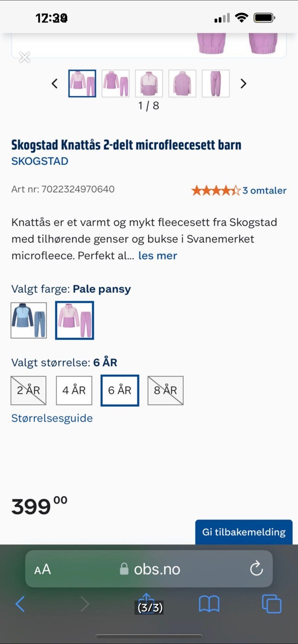Select size 4 ÅR
298x644 pixels.
(74, 390)
